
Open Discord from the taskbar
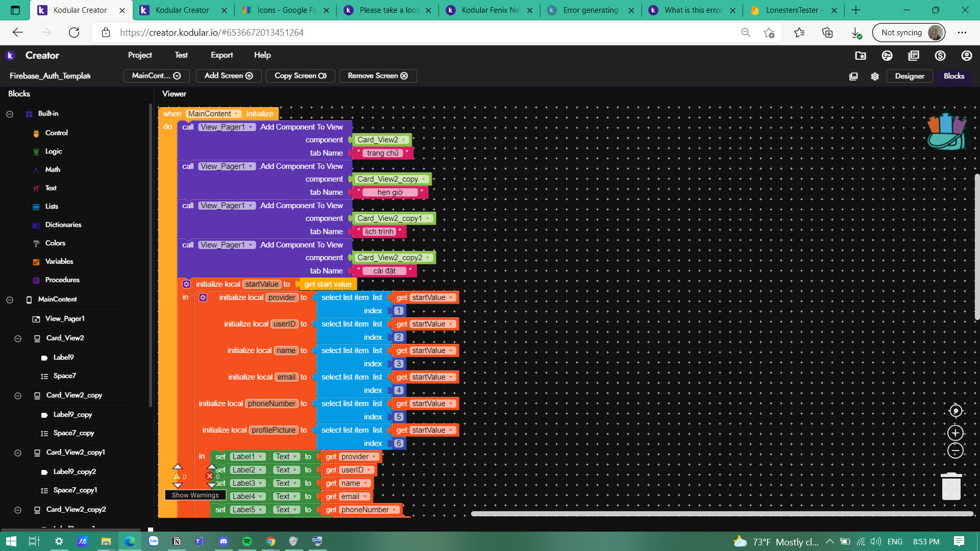(x=224, y=541)
